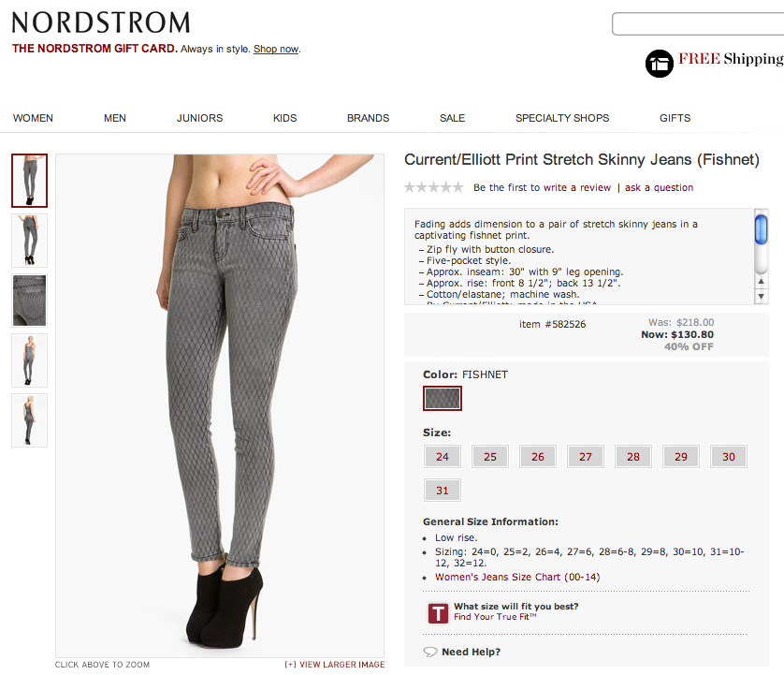Click the True Fit logo icon
The height and width of the screenshot is (675, 784).
coord(438,613)
